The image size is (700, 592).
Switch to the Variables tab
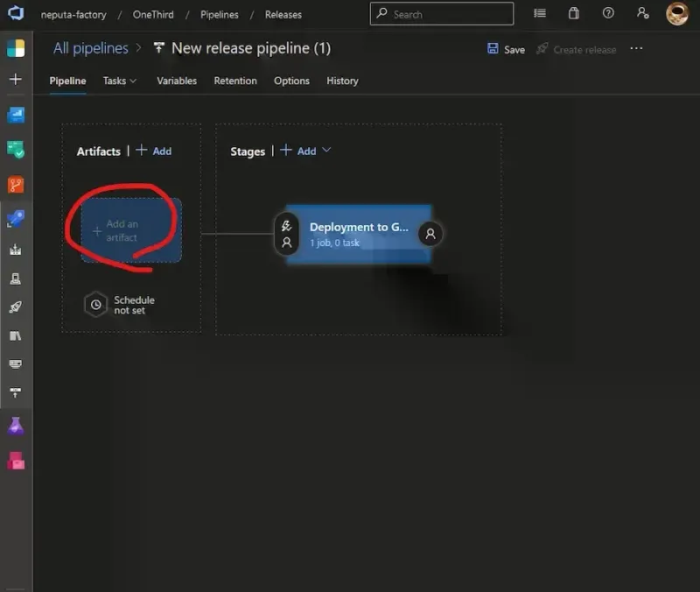click(x=177, y=81)
